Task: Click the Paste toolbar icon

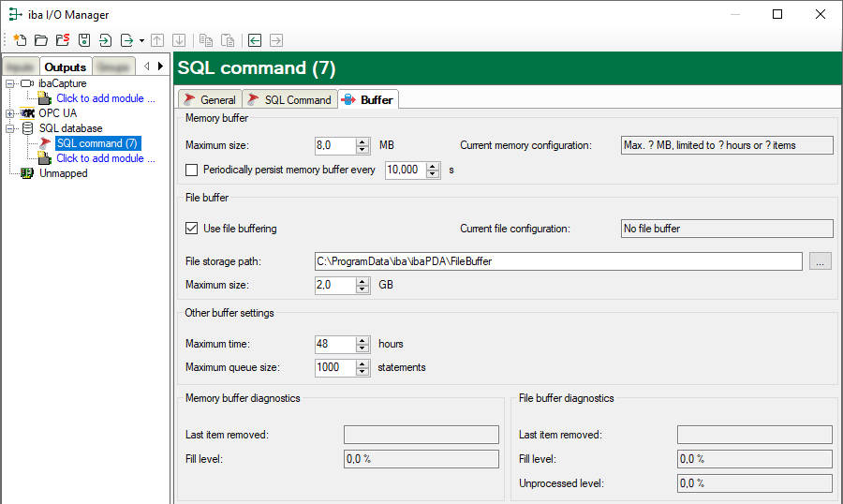Action: pyautogui.click(x=228, y=39)
